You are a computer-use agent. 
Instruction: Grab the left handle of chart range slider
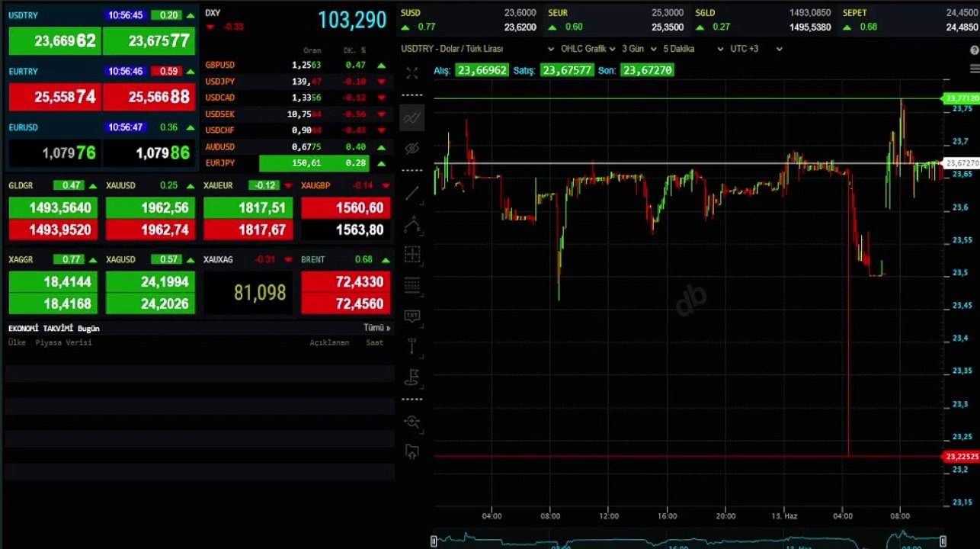434,541
